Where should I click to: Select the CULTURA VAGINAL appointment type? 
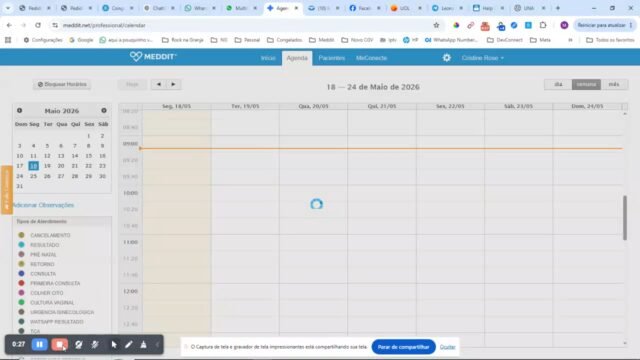pyautogui.click(x=52, y=302)
